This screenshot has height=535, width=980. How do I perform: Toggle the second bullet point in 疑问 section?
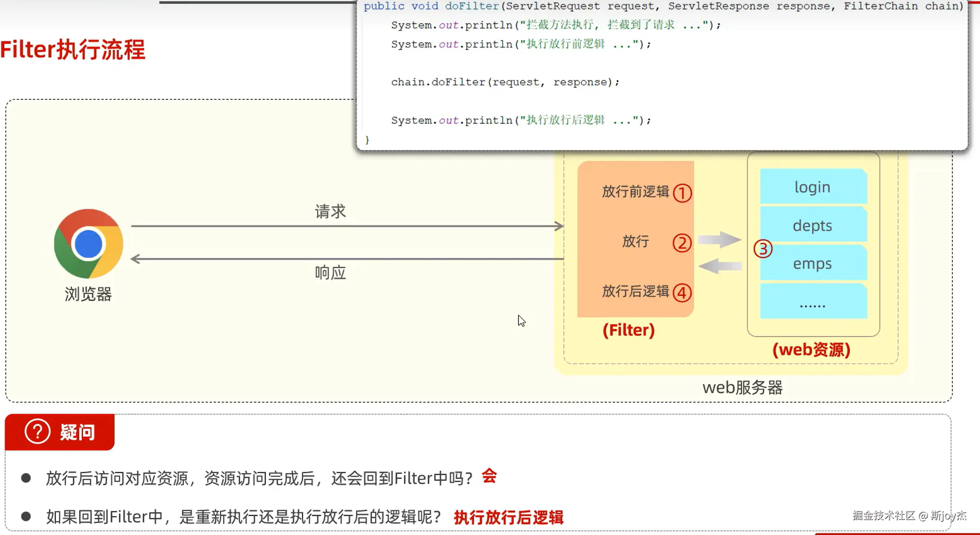pos(26,515)
